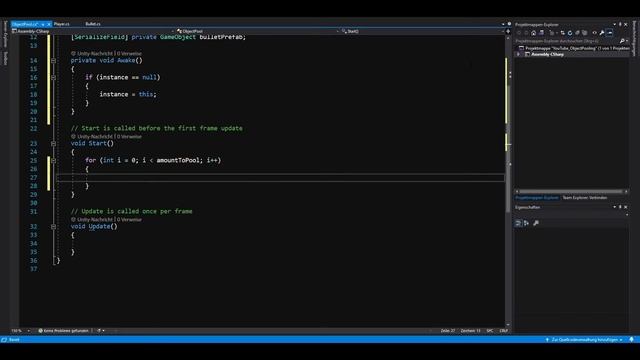Switch to the Player.cs tab
The width and height of the screenshot is (640, 360).
pos(62,24)
